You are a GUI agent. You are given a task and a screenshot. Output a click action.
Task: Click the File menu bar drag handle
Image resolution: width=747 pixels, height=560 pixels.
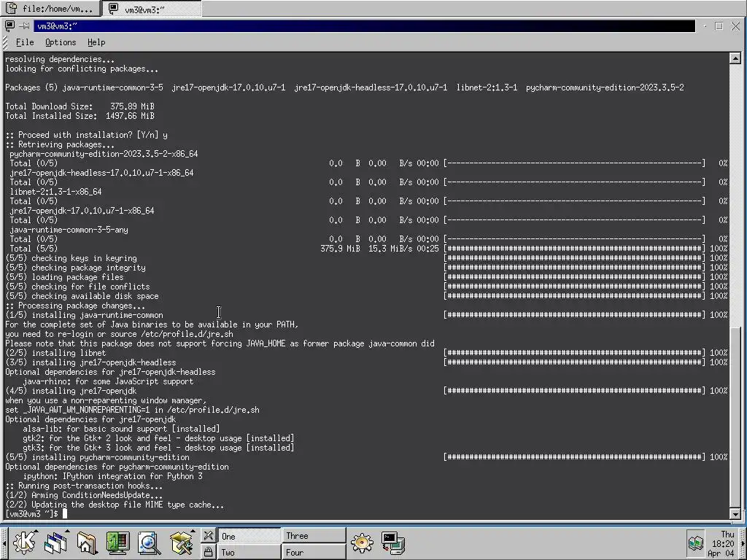(x=5, y=42)
